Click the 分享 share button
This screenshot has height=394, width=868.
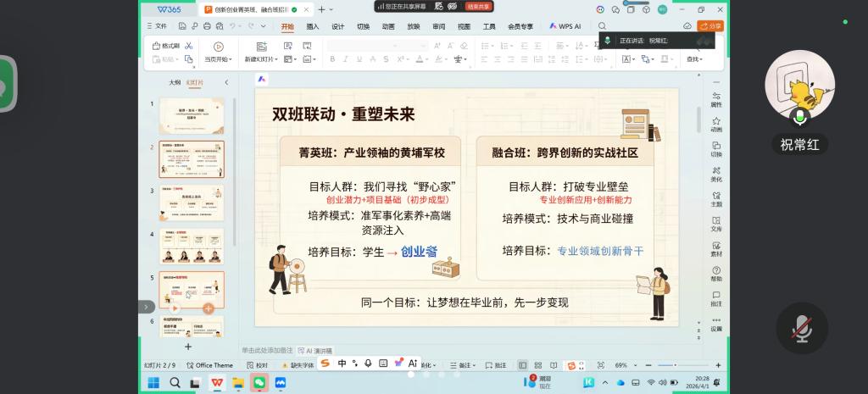[710, 26]
